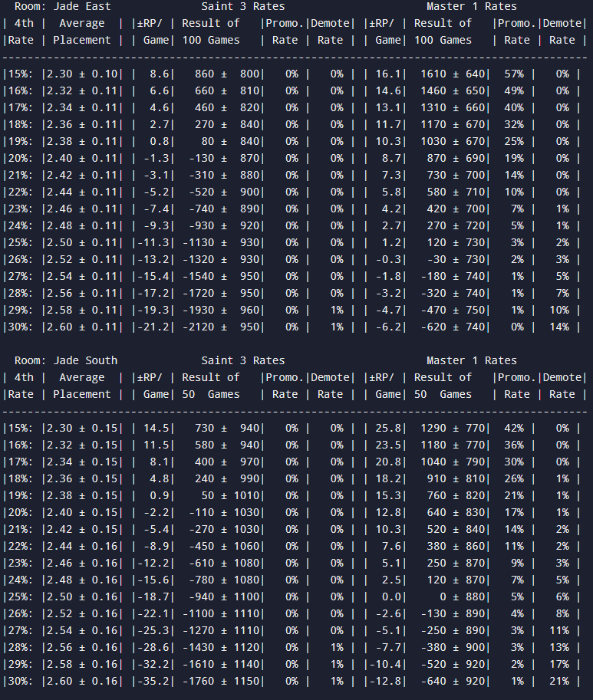Select the "870 ± 690" result cell
593x700 pixels.
(x=456, y=159)
